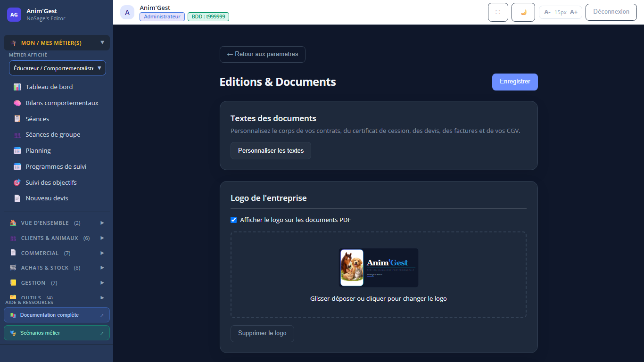Click the Anim'Gest logo thumbnail
644x362 pixels.
tap(379, 268)
